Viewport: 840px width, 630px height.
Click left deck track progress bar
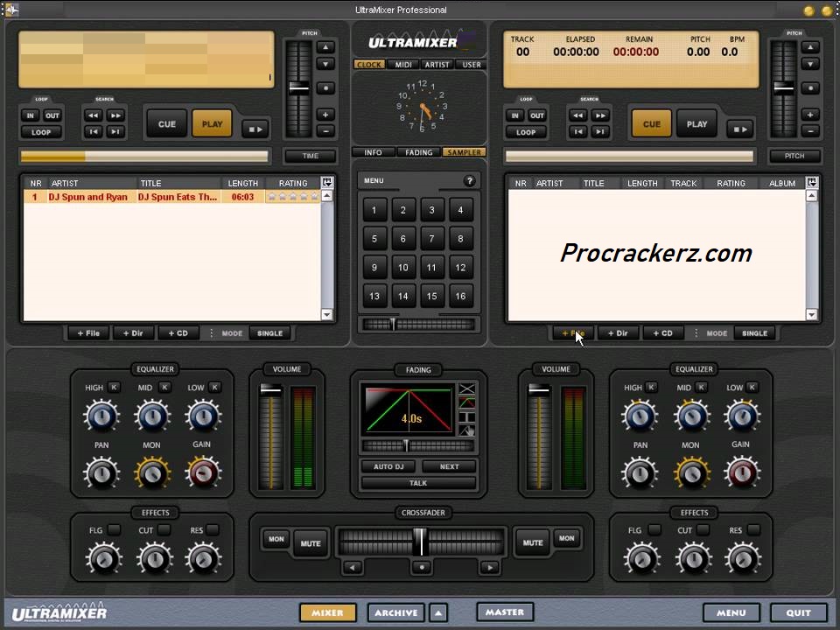click(x=144, y=157)
